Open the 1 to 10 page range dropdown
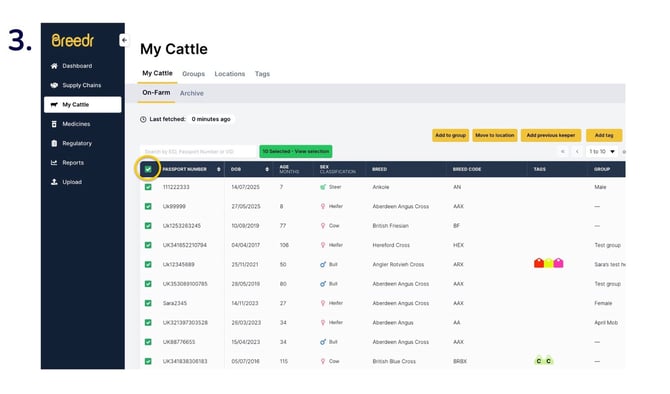 point(602,151)
